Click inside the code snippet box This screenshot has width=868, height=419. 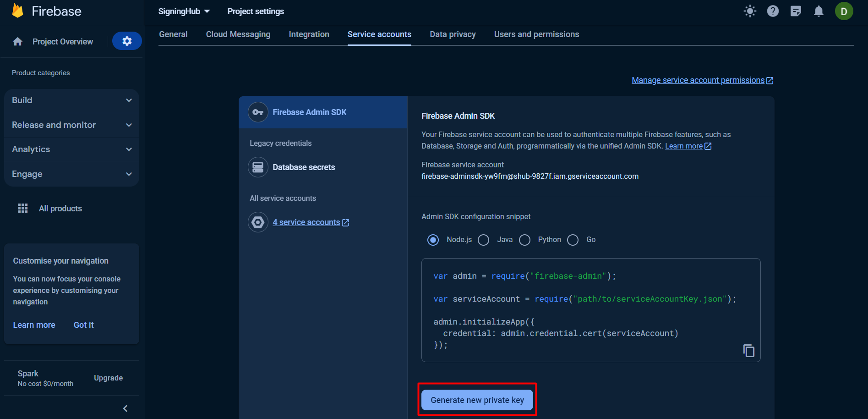point(591,310)
